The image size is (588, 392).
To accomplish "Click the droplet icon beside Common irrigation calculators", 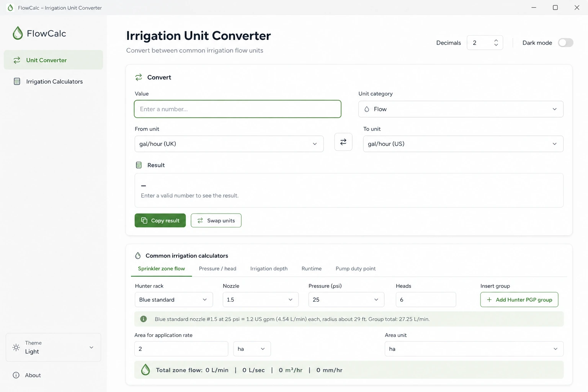I will tap(138, 255).
